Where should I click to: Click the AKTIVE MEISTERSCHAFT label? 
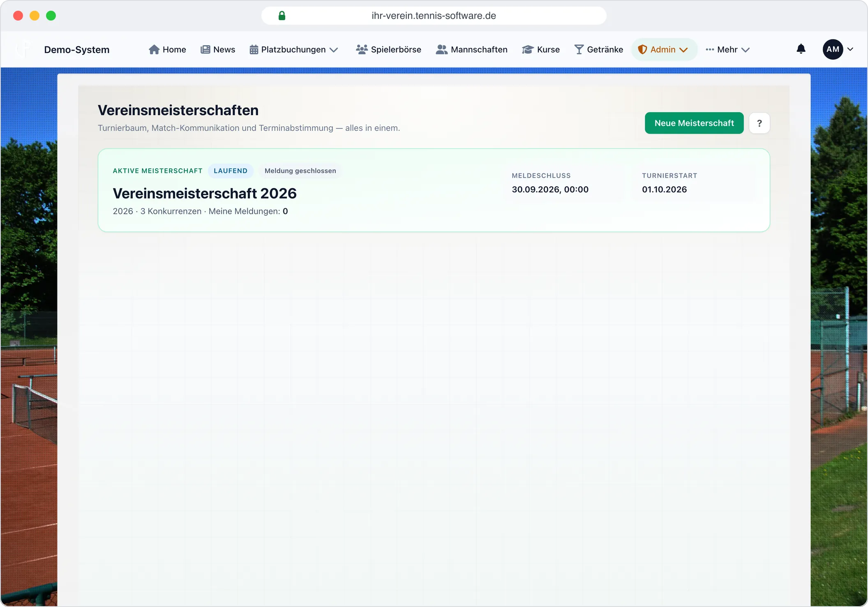tap(158, 171)
